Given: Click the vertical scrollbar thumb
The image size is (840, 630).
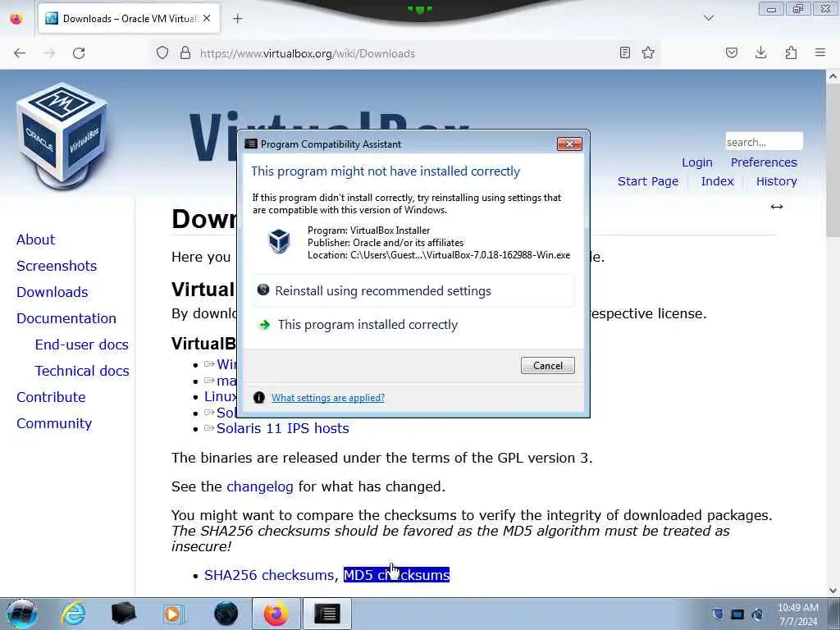Looking at the screenshot, I should tap(833, 160).
